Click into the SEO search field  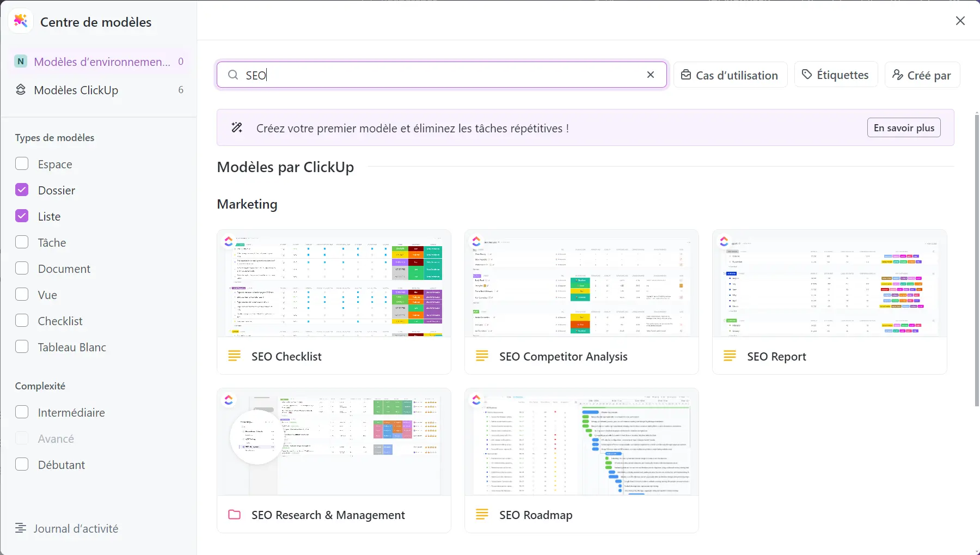point(441,75)
